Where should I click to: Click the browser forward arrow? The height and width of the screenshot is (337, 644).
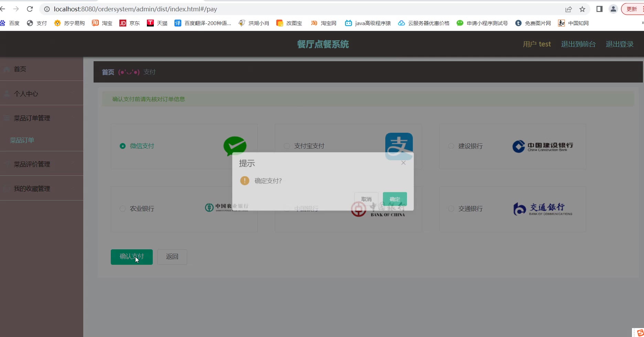click(x=16, y=9)
